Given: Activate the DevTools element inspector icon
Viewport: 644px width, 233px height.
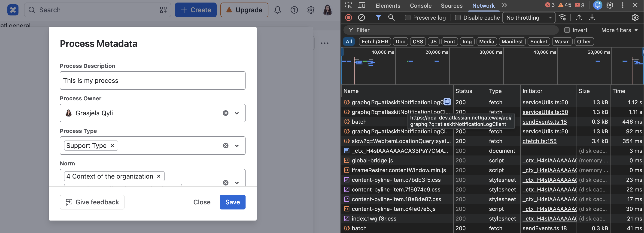Looking at the screenshot, I should click(349, 5).
